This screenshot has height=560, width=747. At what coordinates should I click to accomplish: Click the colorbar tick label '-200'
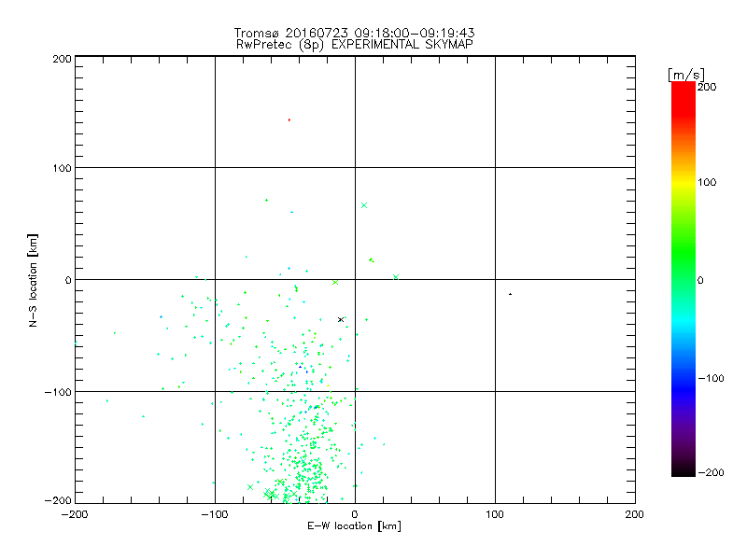tap(711, 472)
